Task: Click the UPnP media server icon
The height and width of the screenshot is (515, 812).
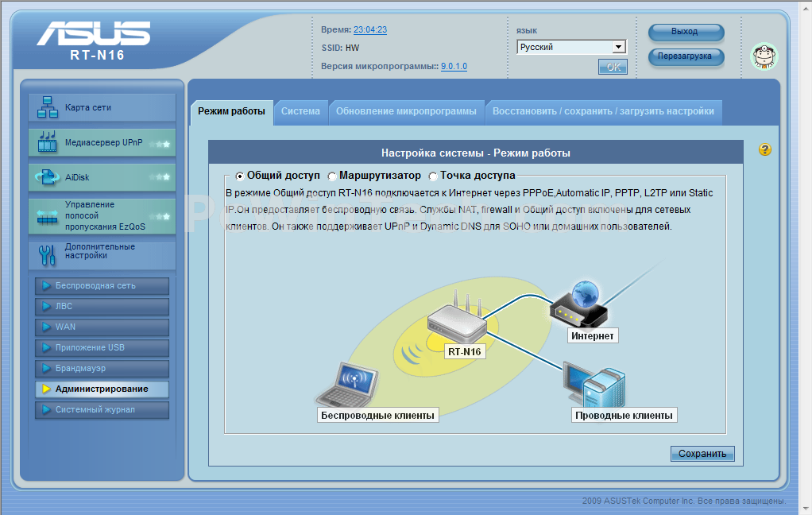Action: pyautogui.click(x=47, y=141)
